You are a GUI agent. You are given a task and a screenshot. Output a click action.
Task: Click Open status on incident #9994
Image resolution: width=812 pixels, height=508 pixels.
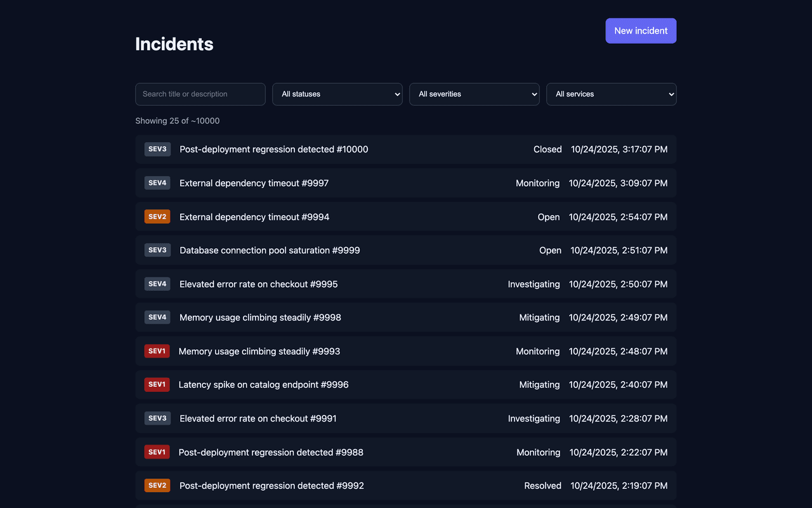[x=549, y=217]
